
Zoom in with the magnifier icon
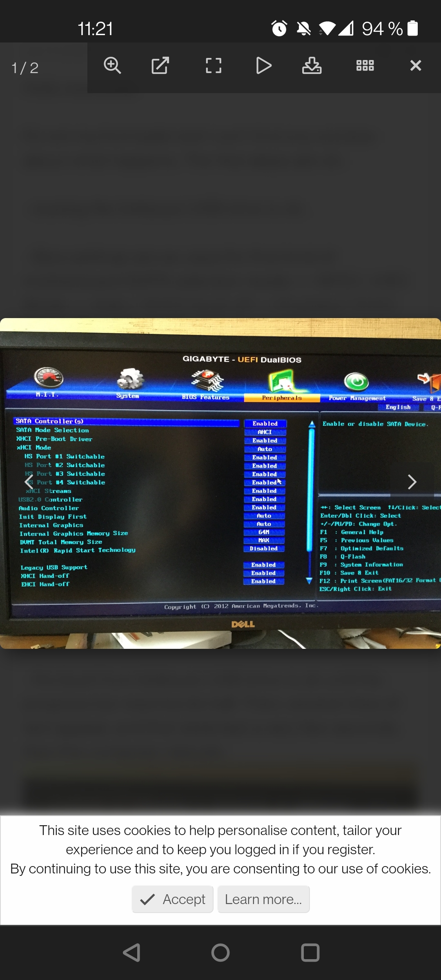[112, 66]
